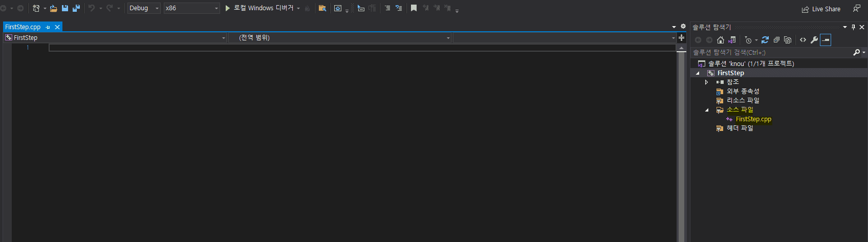868x242 pixels.
Task: Open Properties via the wrench icon
Action: pos(814,40)
